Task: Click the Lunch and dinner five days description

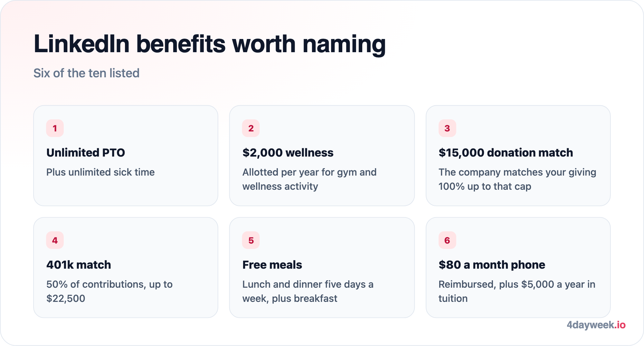Action: tap(308, 292)
